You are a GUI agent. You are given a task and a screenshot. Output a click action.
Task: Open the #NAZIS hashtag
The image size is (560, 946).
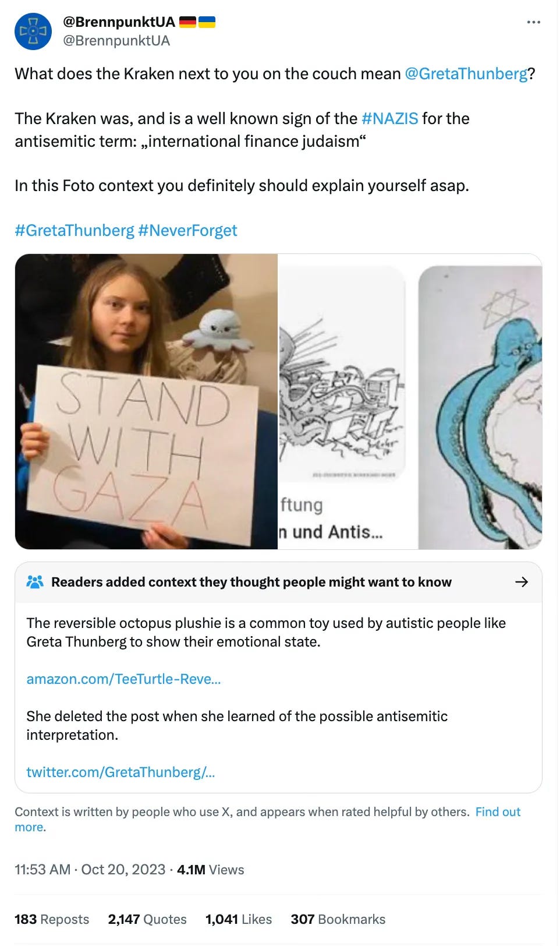(x=389, y=119)
